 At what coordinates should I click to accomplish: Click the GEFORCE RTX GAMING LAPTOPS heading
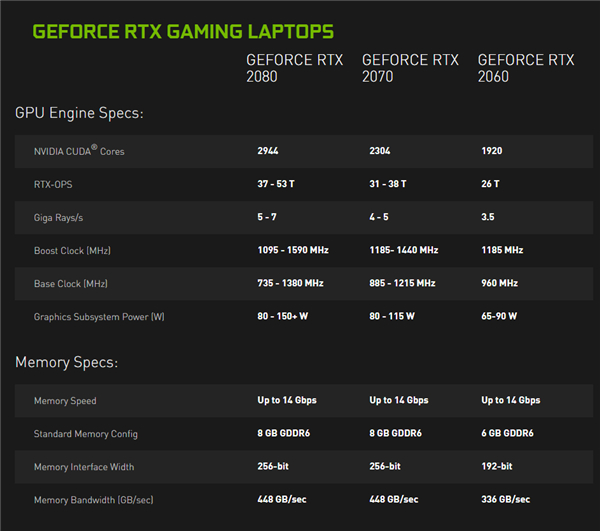[x=183, y=32]
